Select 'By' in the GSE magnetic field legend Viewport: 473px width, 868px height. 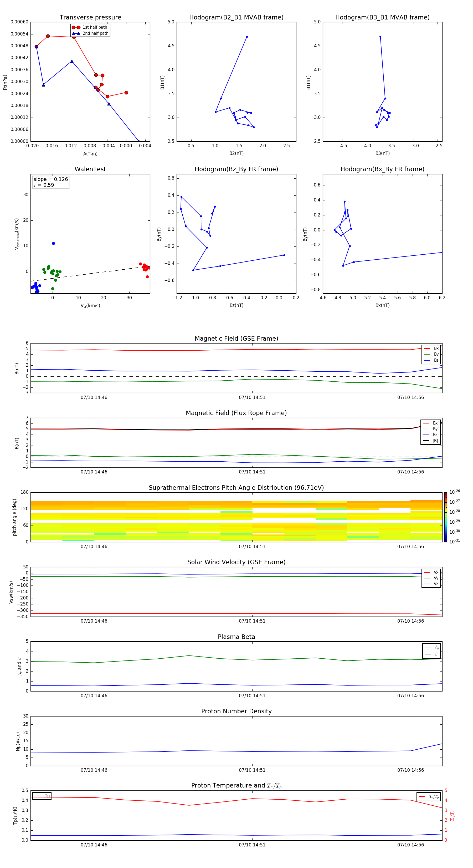(x=431, y=354)
